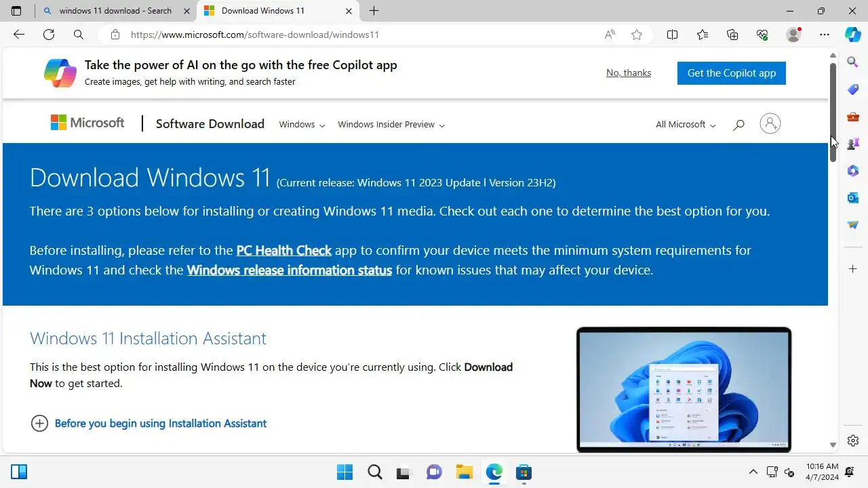Click Get the Copilot app button
The height and width of the screenshot is (488, 868).
(x=732, y=73)
